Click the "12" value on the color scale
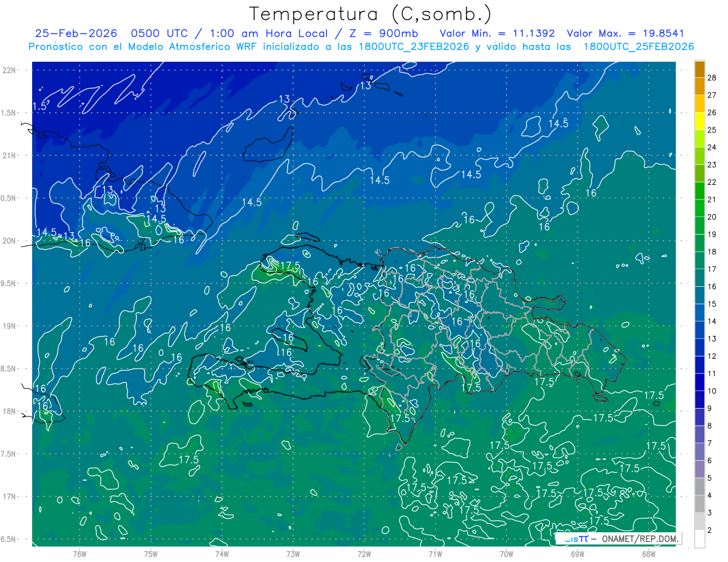 point(712,356)
